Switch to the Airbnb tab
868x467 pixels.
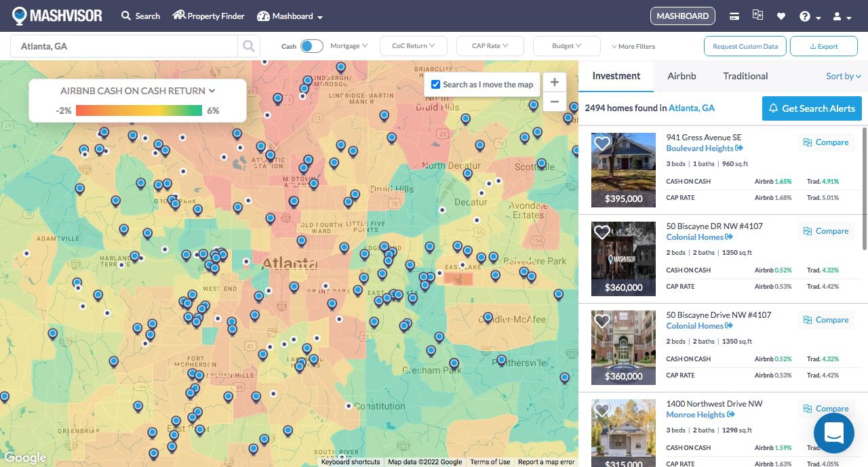tap(682, 76)
